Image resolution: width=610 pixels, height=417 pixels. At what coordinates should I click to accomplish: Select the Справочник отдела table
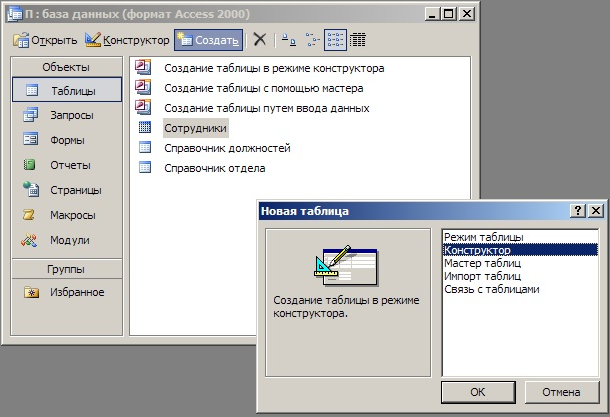215,168
